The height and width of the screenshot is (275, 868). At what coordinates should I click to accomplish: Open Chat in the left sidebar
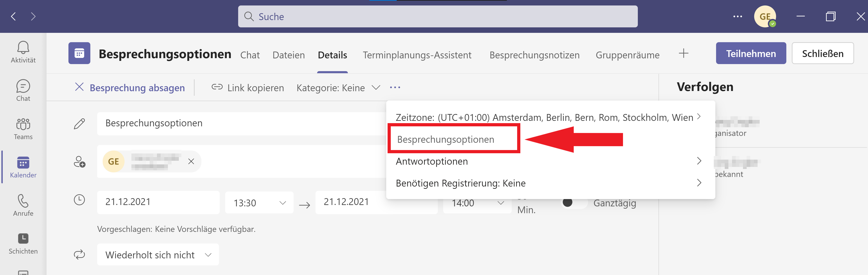click(x=23, y=90)
